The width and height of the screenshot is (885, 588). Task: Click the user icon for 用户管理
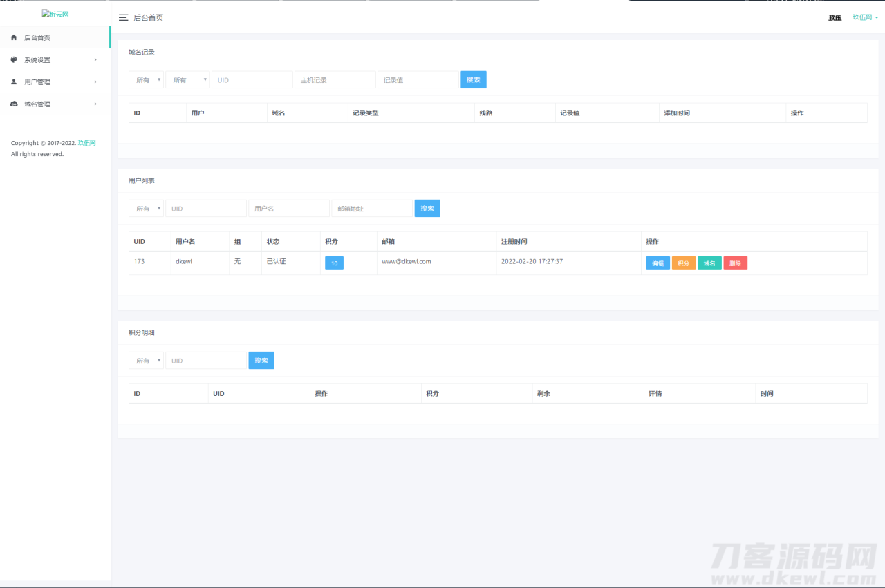point(14,82)
